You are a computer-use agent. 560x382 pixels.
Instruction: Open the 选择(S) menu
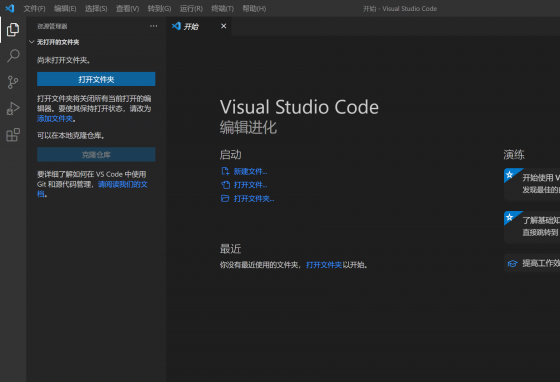coord(96,9)
